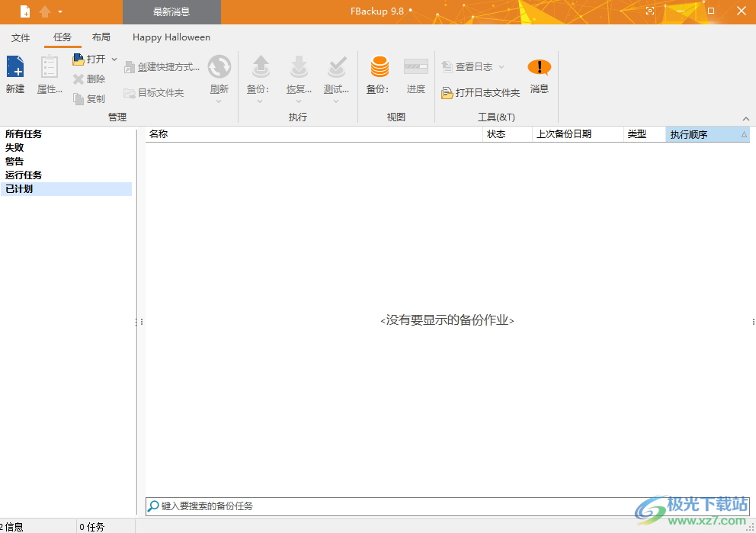
Task: Expand the 打开 dropdown arrow
Action: click(x=113, y=59)
